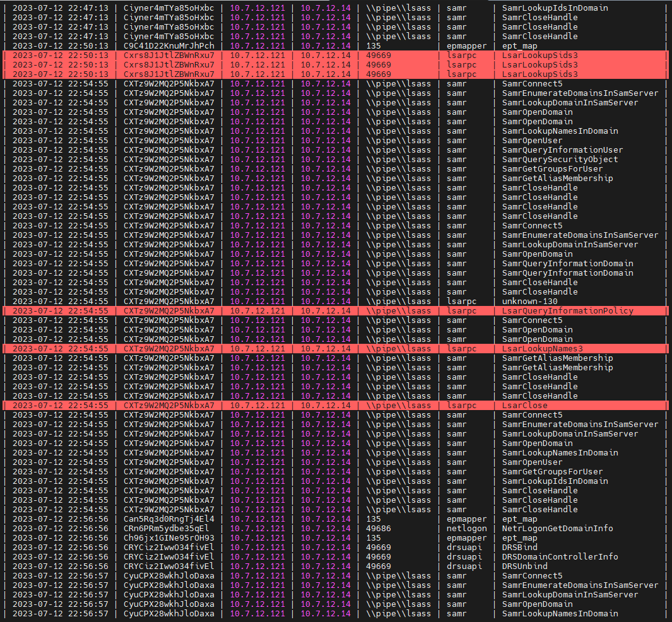Click ept_map in the Ch96jx1GINe95rOH93 row
The image size is (672, 622).
(520, 537)
